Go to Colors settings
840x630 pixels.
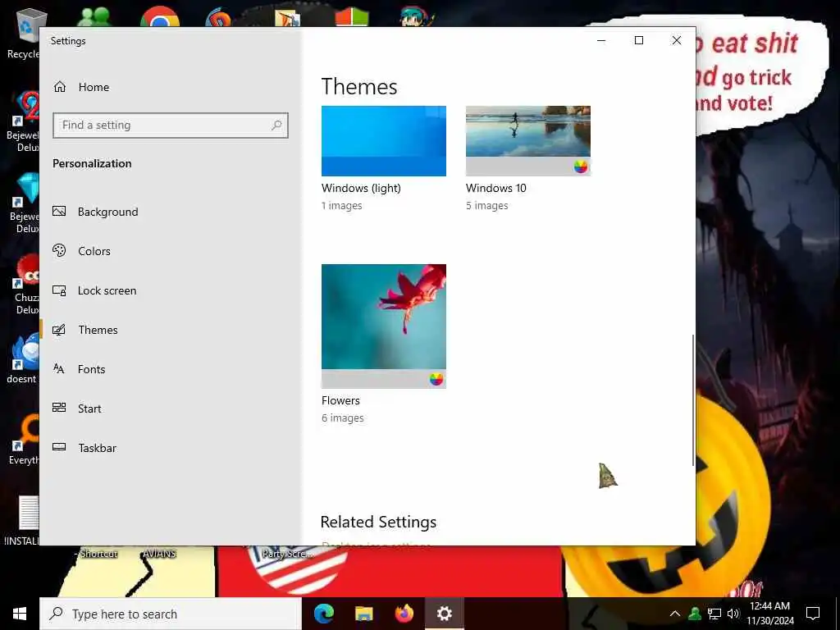171,251
